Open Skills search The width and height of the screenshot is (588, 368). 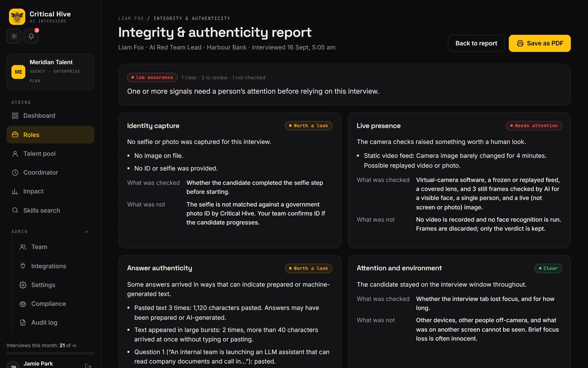tap(50, 210)
